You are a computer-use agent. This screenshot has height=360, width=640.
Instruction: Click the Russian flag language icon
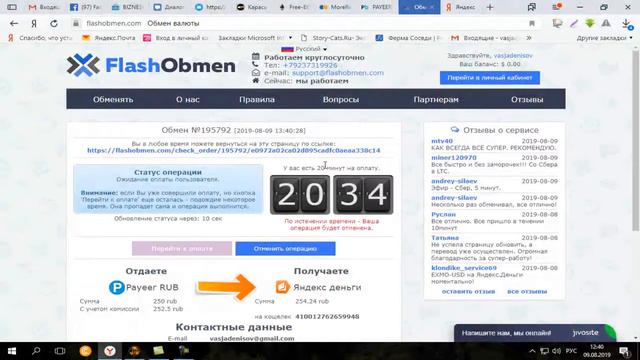(x=287, y=49)
